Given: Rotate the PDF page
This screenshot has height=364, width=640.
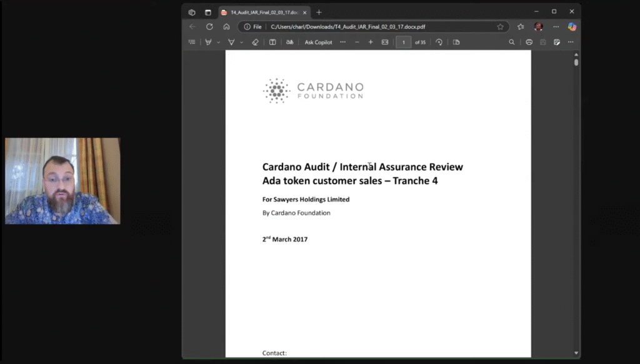Looking at the screenshot, I should 439,42.
